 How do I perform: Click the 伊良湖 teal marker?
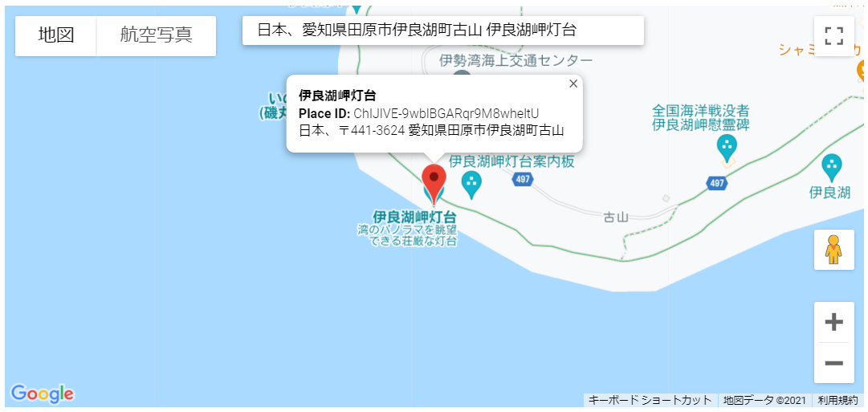(x=831, y=167)
